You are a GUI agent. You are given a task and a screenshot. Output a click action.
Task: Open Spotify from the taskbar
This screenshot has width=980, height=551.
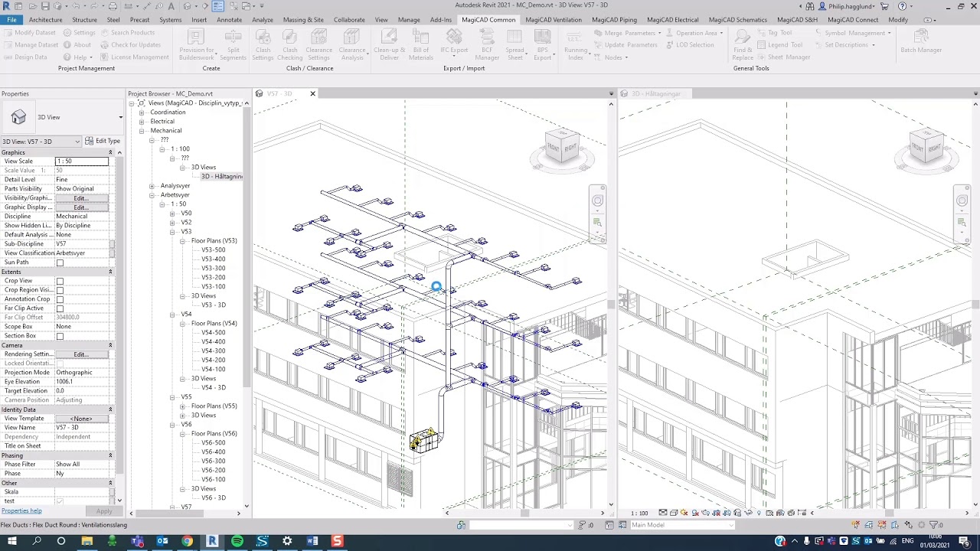[x=237, y=541]
